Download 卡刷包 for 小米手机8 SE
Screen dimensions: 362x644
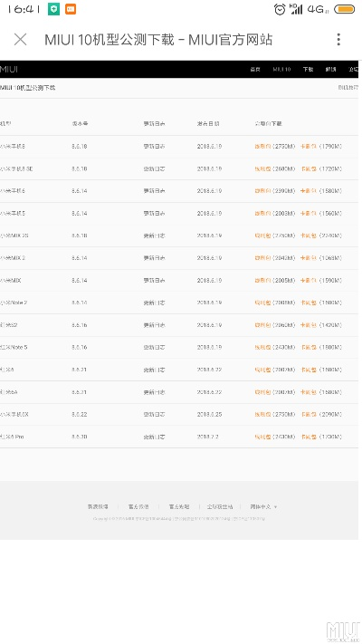(x=309, y=168)
